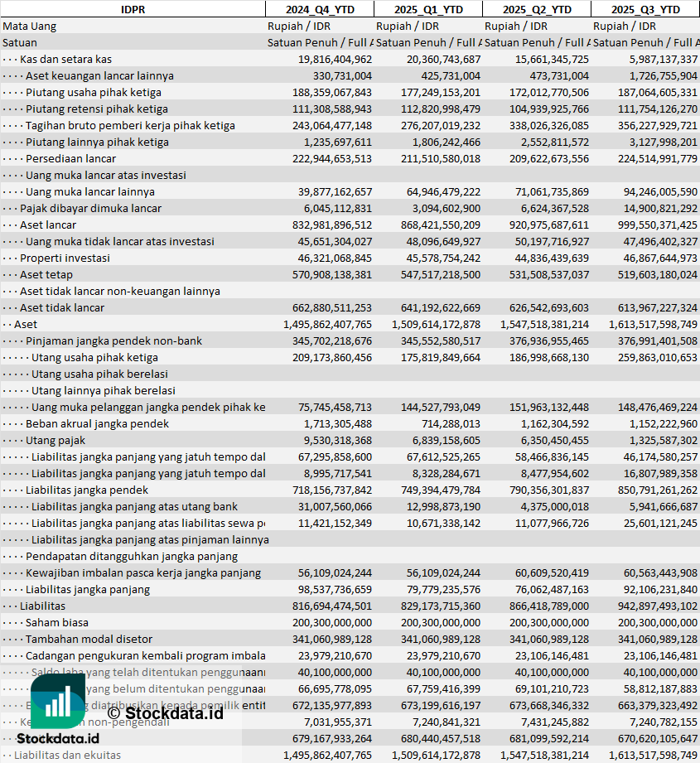Select the Satuan row label

point(19,42)
